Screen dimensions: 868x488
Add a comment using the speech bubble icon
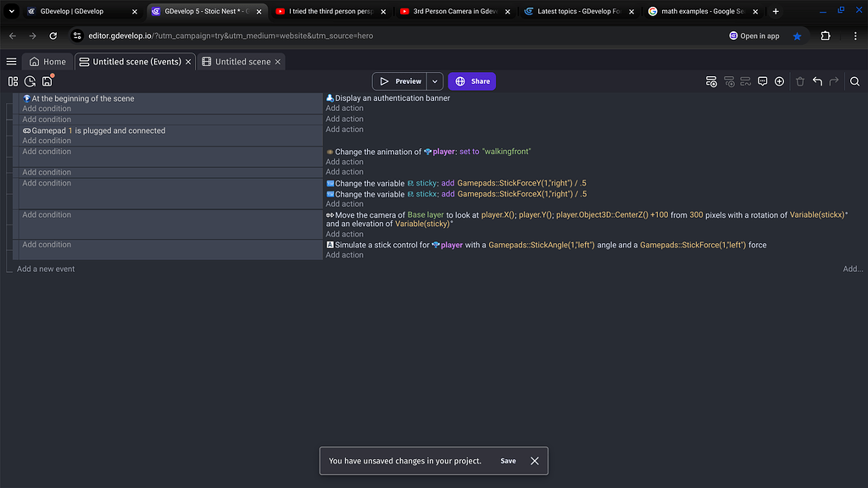pos(762,81)
